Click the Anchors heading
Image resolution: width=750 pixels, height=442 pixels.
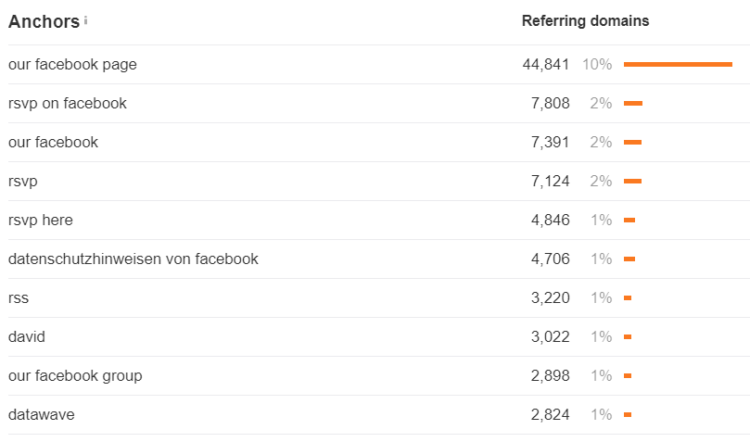click(44, 22)
